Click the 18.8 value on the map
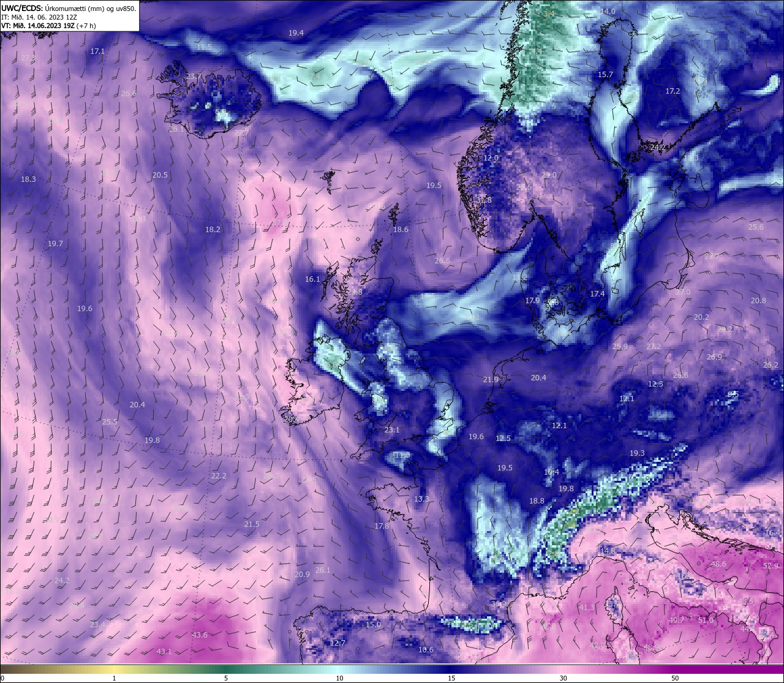784x683 pixels. click(537, 501)
